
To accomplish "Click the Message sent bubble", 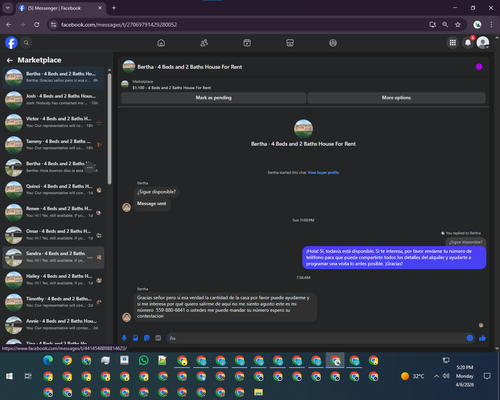I will tap(152, 204).
